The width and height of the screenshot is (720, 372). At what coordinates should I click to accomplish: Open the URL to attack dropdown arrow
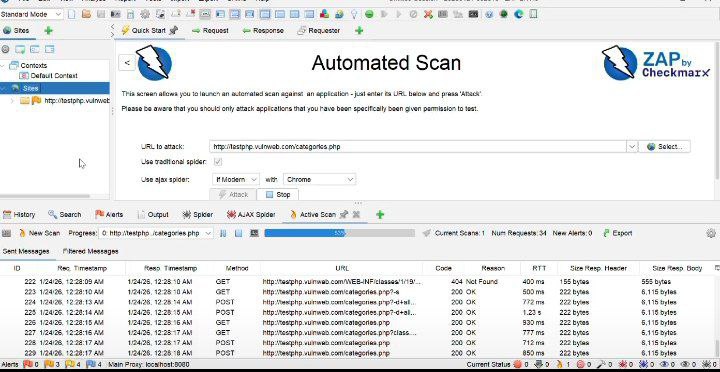tap(632, 147)
